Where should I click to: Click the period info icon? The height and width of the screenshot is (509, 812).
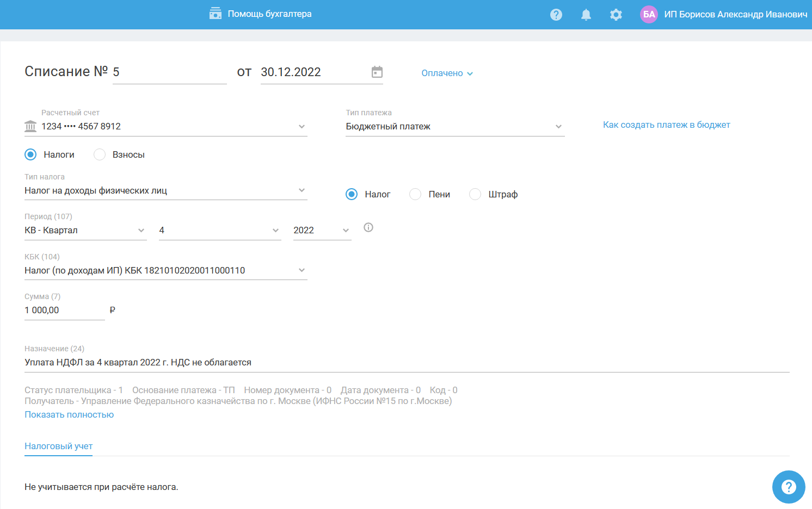(368, 227)
